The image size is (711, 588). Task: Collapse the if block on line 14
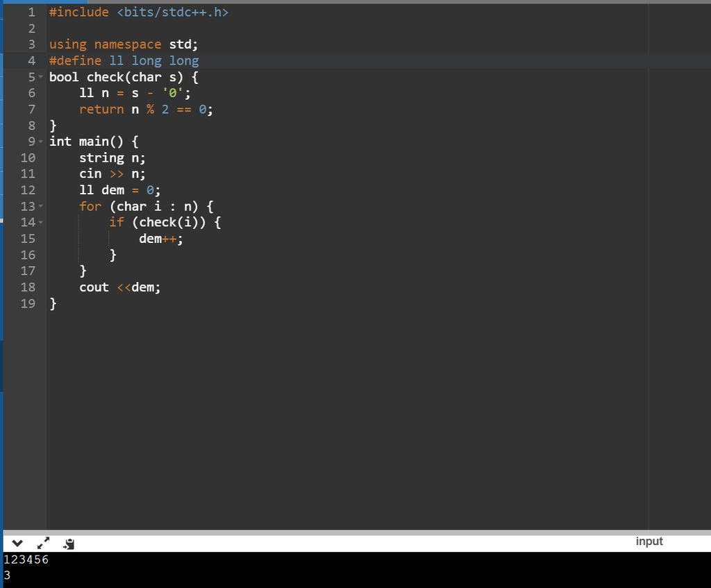coord(41,223)
